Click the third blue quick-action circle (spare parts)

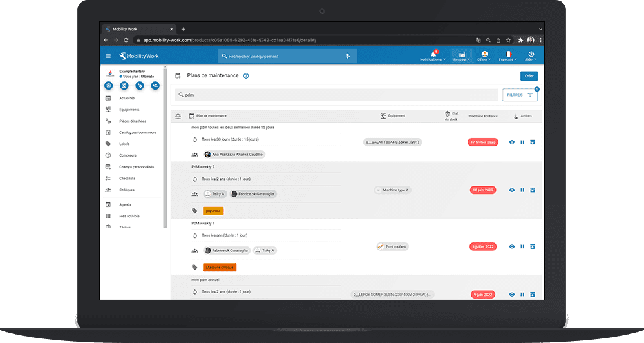(x=140, y=86)
